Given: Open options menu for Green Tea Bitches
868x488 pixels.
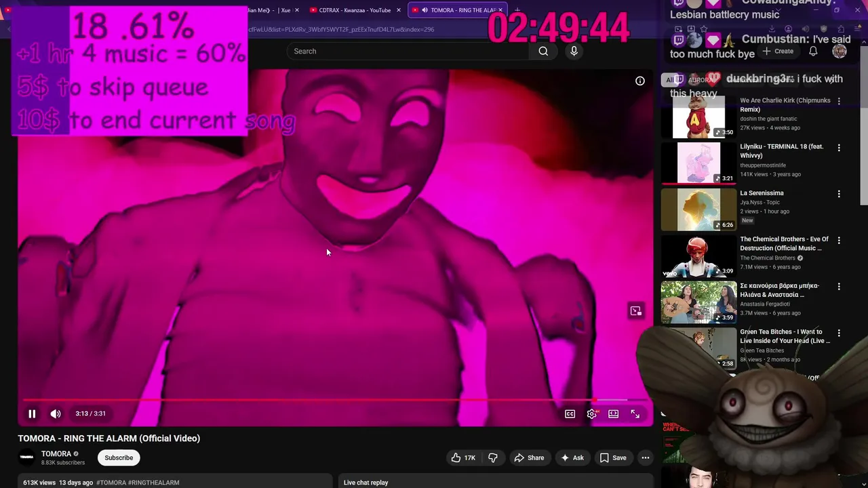Looking at the screenshot, I should (x=839, y=333).
